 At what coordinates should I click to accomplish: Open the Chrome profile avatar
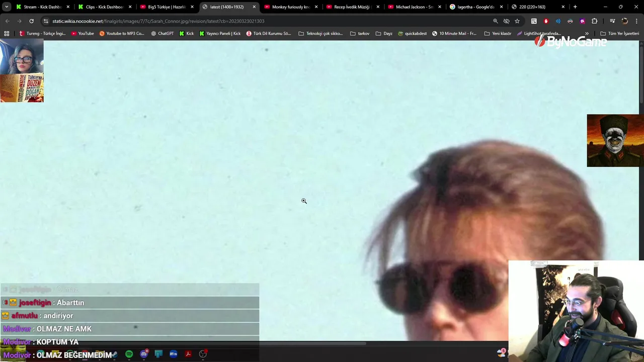(x=625, y=21)
